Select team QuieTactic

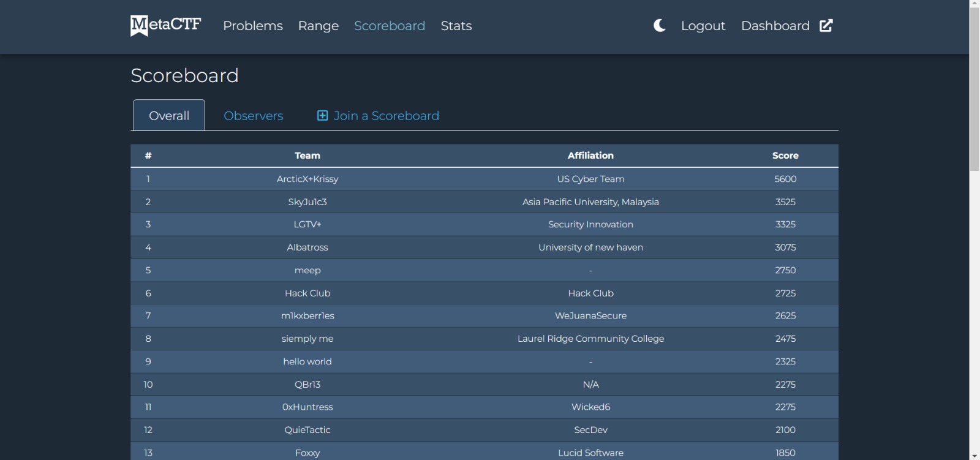307,430
